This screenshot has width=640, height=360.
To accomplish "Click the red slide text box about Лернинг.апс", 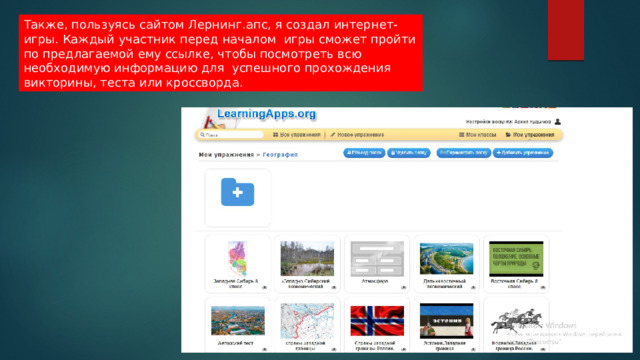I will (220, 53).
